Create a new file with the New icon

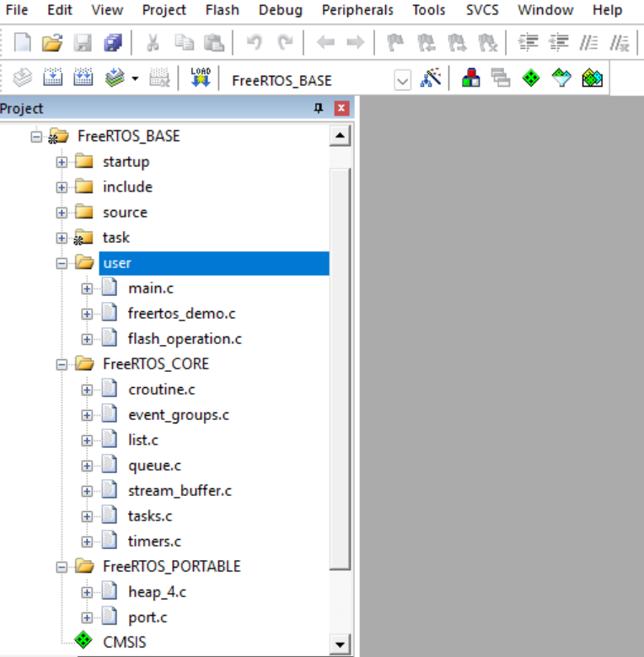click(22, 42)
